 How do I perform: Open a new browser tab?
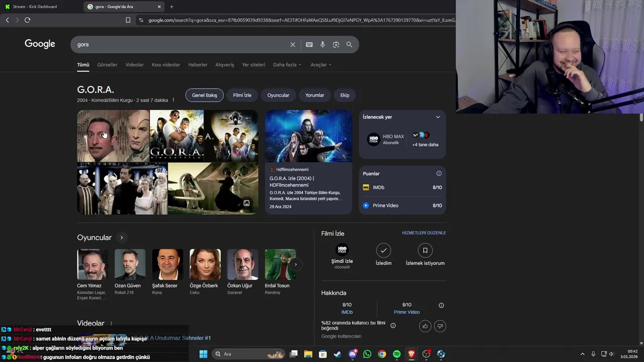click(172, 7)
